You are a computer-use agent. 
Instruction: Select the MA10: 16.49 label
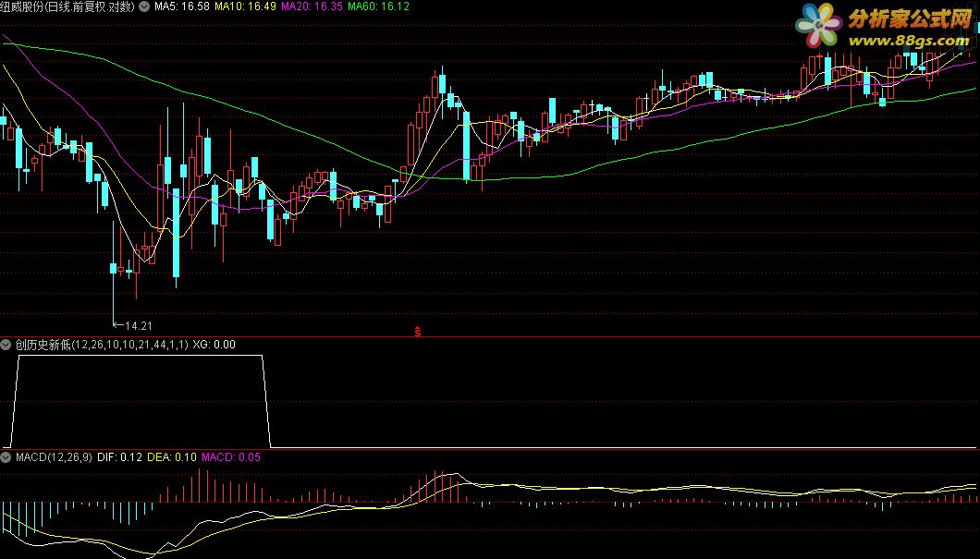pos(245,6)
